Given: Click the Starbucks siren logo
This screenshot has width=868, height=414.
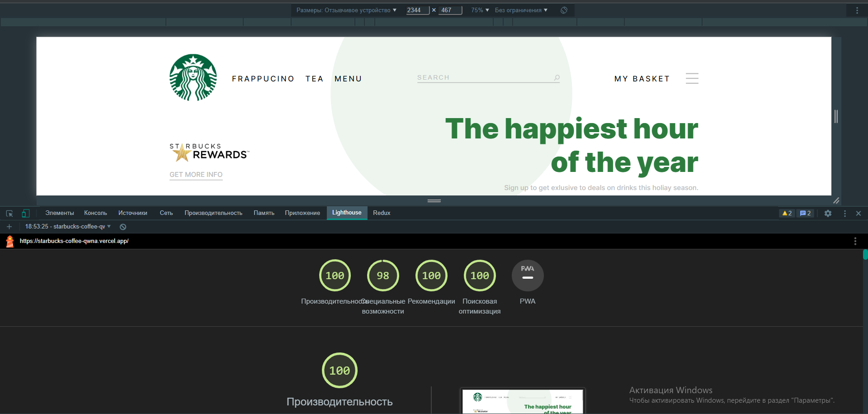Looking at the screenshot, I should tap(193, 77).
